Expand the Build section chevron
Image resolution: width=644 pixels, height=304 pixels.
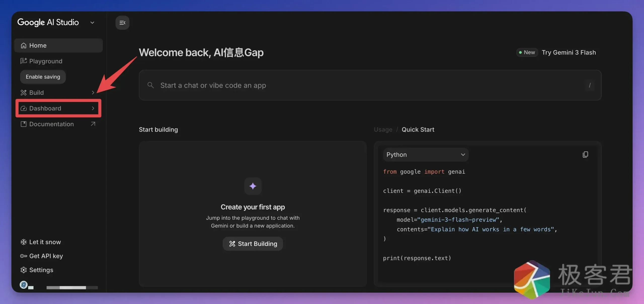tap(93, 92)
